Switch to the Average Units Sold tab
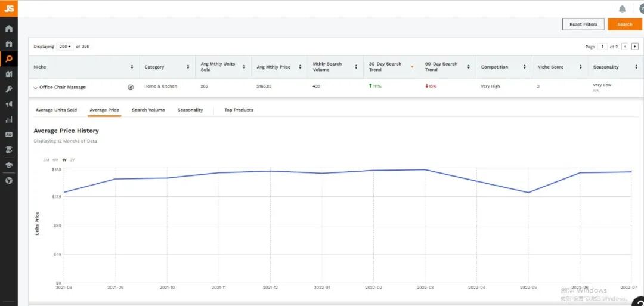This screenshot has width=644, height=306. point(56,110)
